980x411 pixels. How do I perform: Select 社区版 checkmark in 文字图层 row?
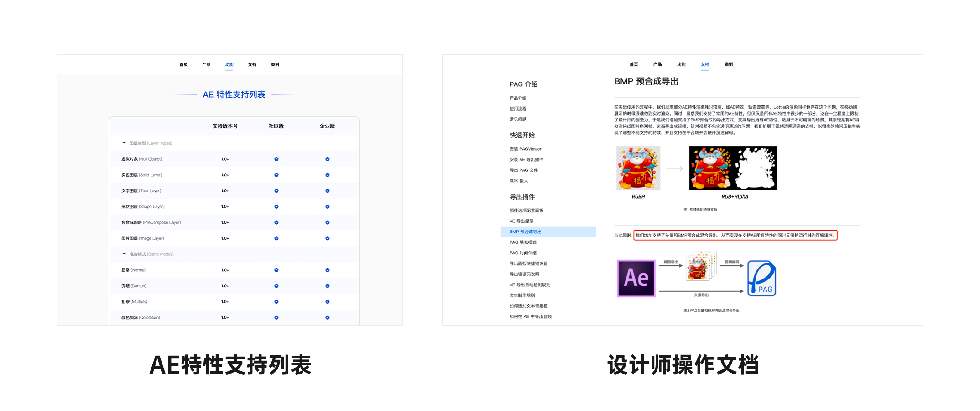[x=276, y=191]
